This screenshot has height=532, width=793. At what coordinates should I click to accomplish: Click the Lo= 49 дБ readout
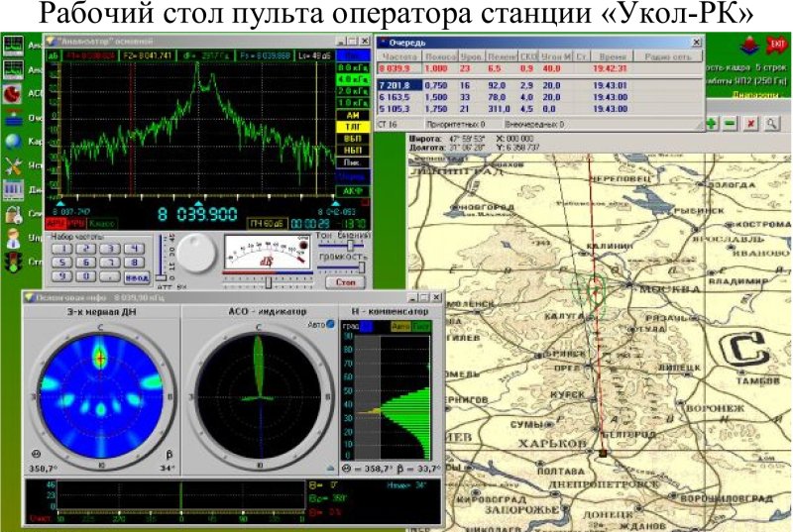(x=313, y=55)
